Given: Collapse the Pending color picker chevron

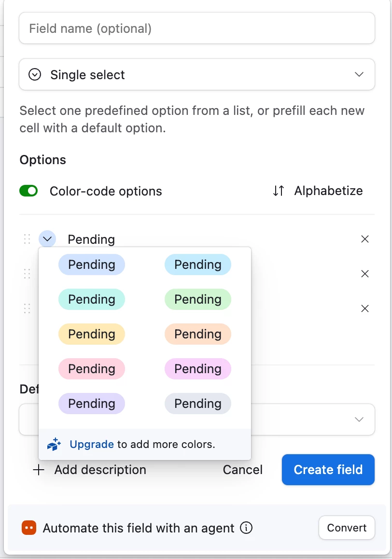Looking at the screenshot, I should pos(47,239).
